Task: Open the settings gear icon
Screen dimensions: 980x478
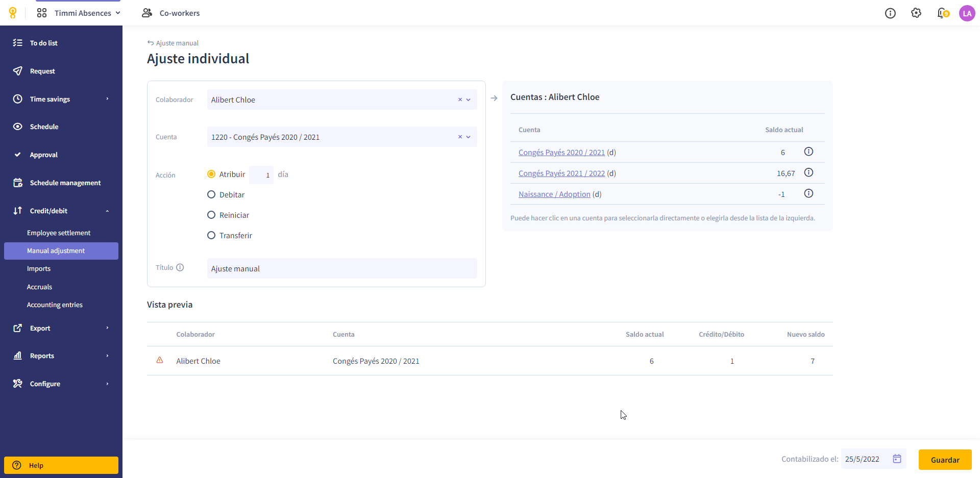Action: click(916, 13)
